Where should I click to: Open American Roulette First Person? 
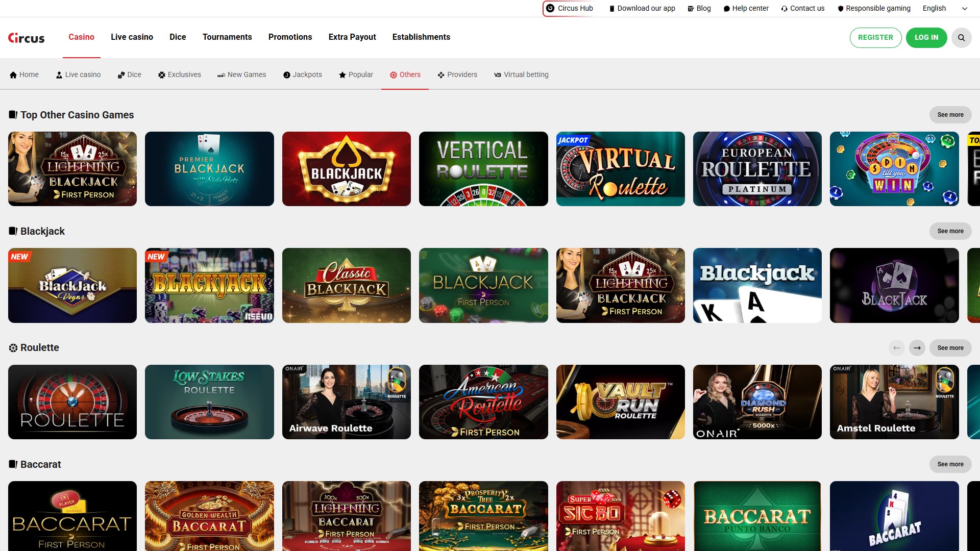(x=483, y=402)
